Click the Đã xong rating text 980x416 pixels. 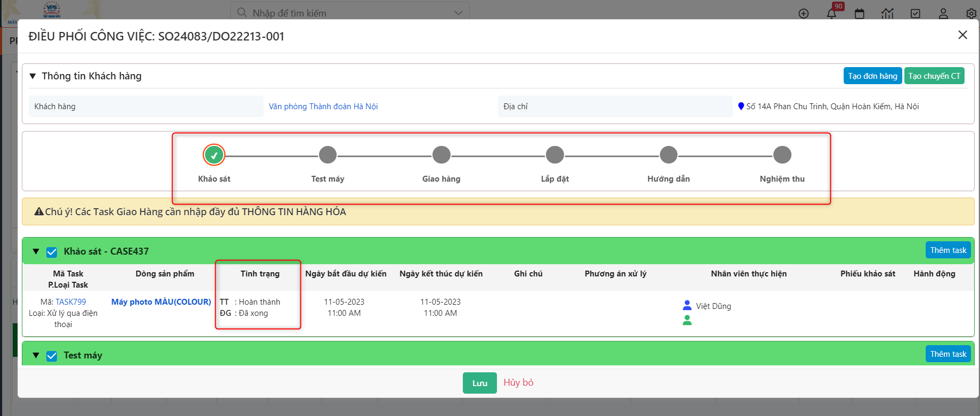point(253,313)
